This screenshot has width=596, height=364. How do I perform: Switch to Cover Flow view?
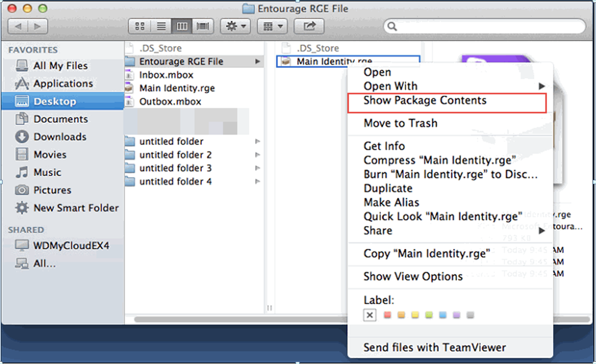click(x=203, y=26)
